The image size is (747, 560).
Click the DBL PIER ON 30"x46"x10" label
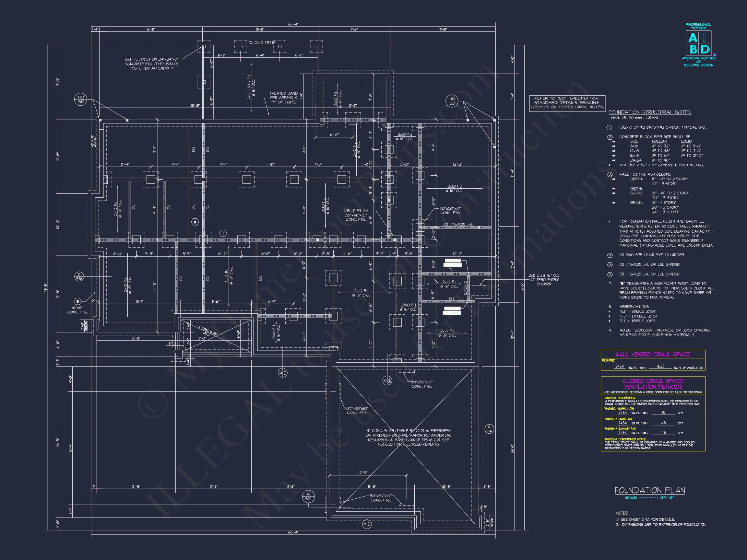click(356, 216)
